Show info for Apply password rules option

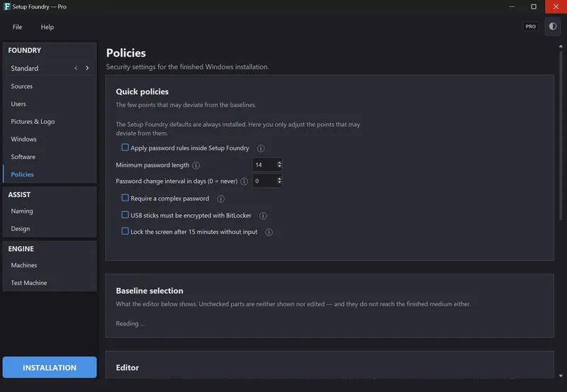pyautogui.click(x=260, y=148)
